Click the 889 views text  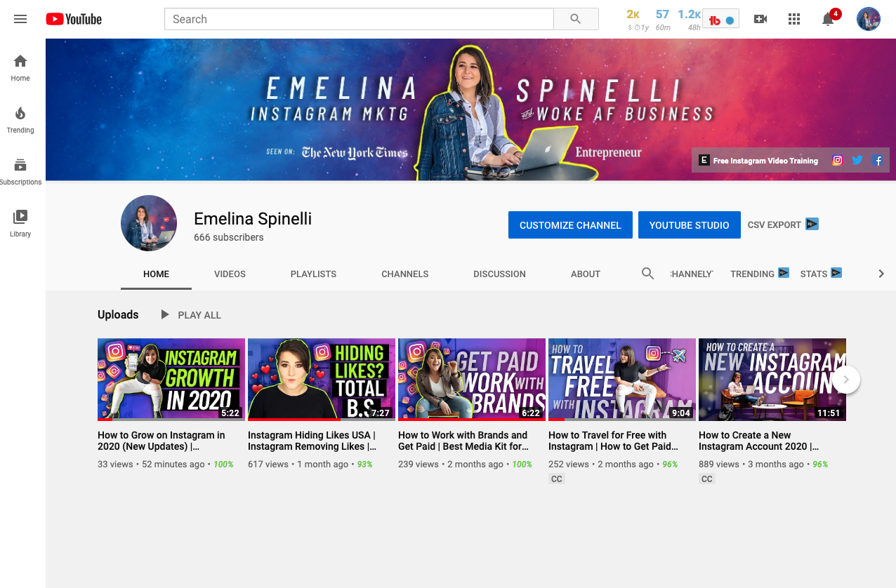pyautogui.click(x=719, y=465)
